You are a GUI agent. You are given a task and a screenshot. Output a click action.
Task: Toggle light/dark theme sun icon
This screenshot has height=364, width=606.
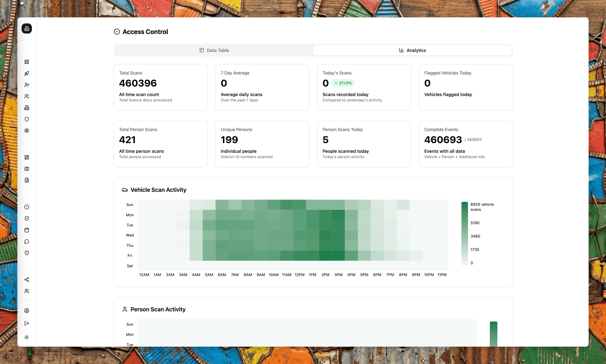point(27,337)
